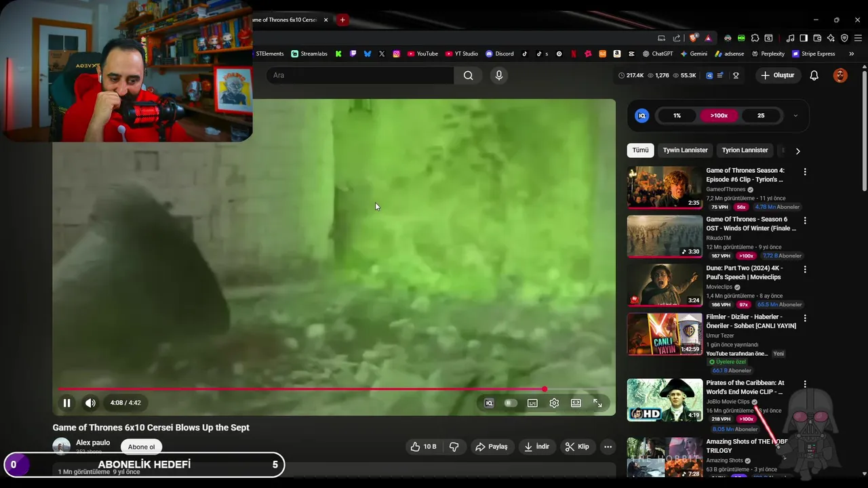Viewport: 868px width, 488px height.
Task: Click the vidIQ logo in the score panel
Action: click(x=642, y=116)
